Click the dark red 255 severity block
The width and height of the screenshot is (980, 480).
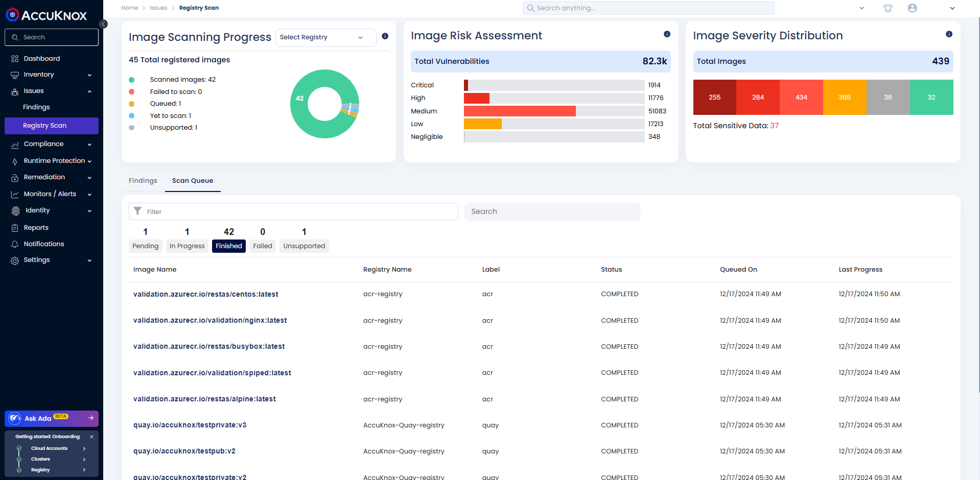715,97
